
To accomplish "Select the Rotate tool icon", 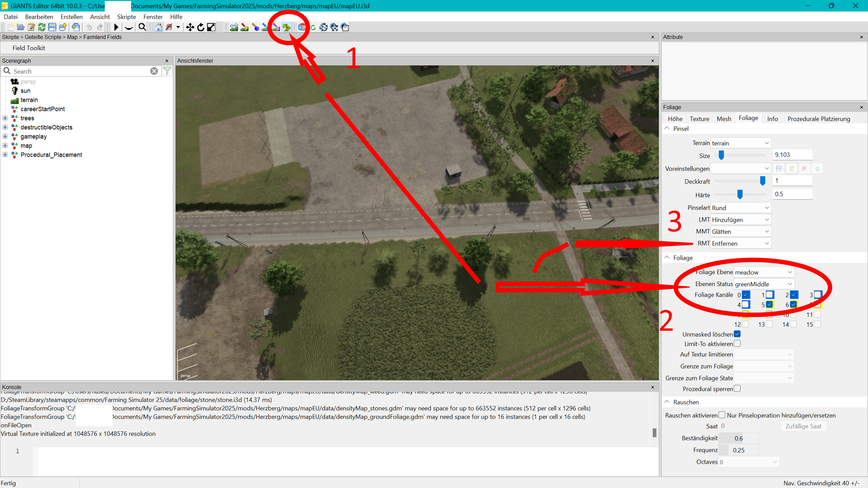I will [x=201, y=27].
